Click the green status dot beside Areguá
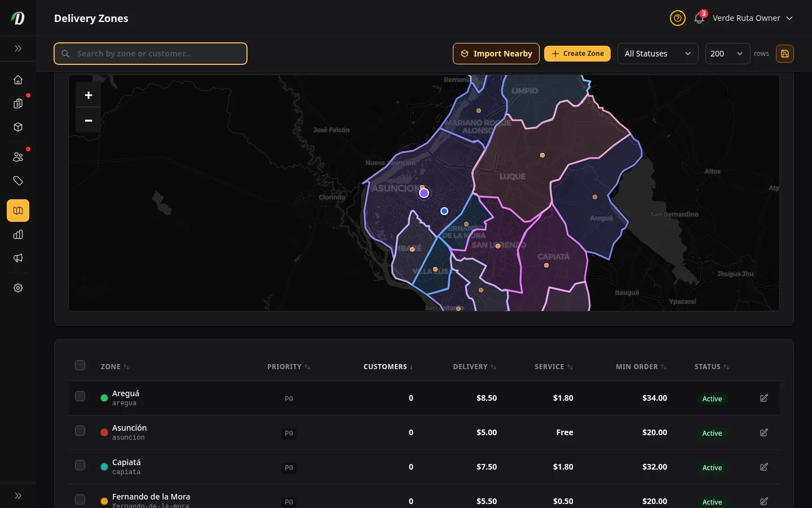Screen dimensions: 812x508 coord(104,398)
